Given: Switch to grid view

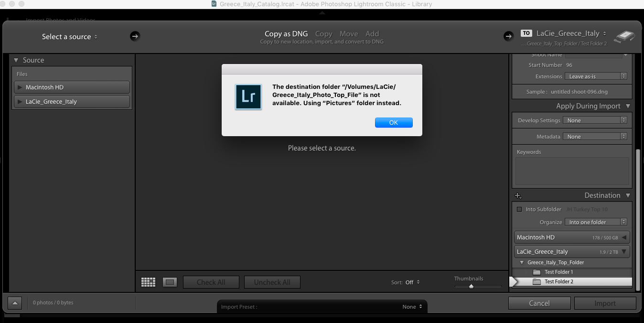Looking at the screenshot, I should click(x=149, y=282).
